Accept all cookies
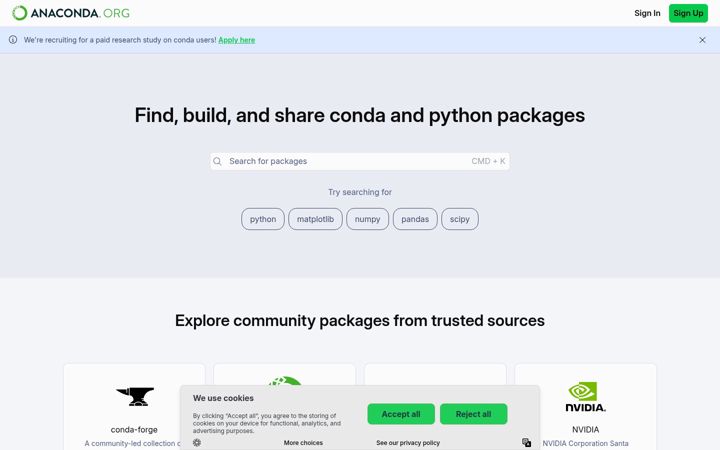Screen dimensions: 720x450 (401, 414)
